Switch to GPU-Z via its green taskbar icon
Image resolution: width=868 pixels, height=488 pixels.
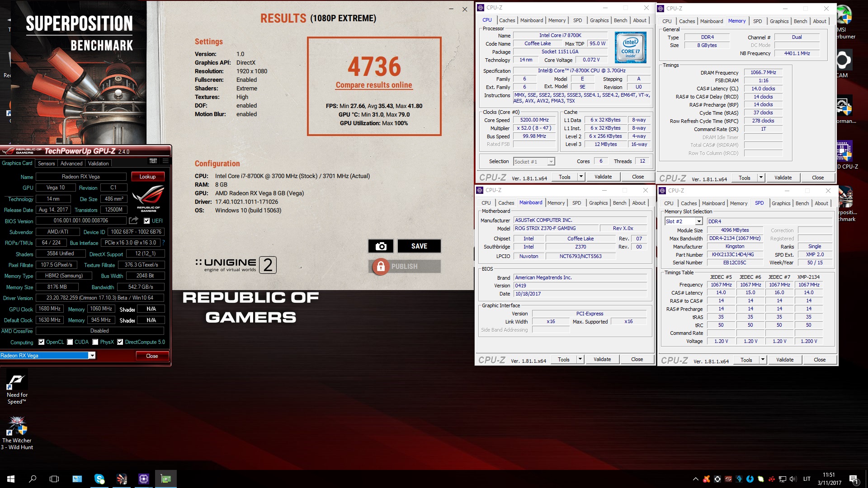pos(166,479)
